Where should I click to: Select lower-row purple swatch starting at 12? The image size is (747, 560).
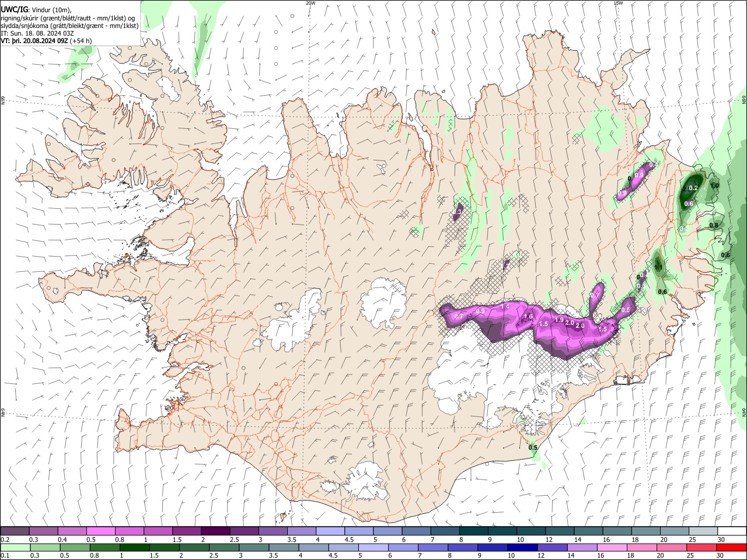coord(552,547)
